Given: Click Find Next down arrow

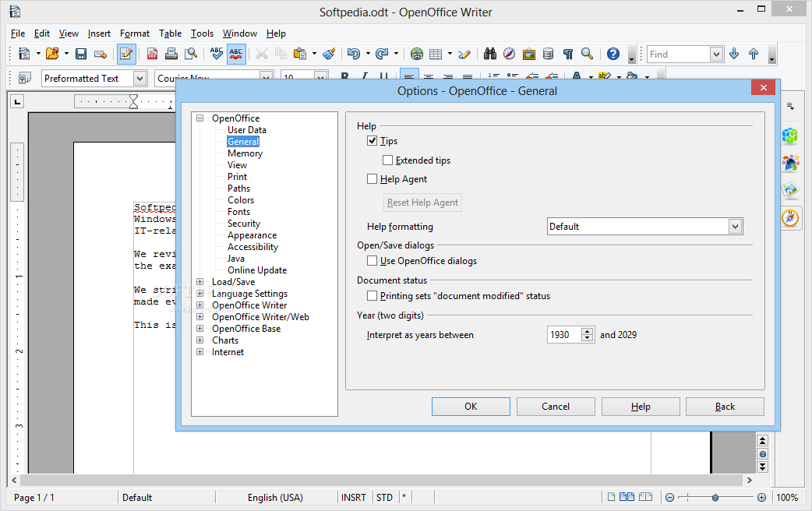Looking at the screenshot, I should coord(734,54).
